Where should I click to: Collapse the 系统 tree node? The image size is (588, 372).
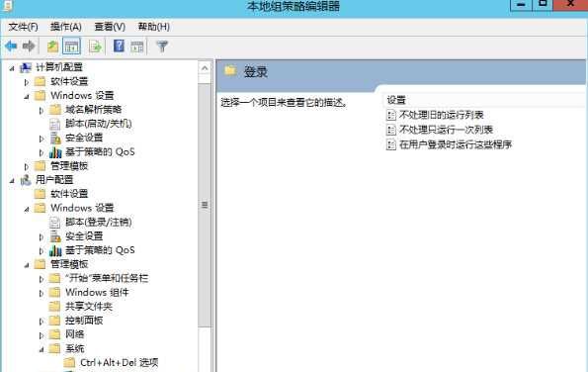[42, 349]
